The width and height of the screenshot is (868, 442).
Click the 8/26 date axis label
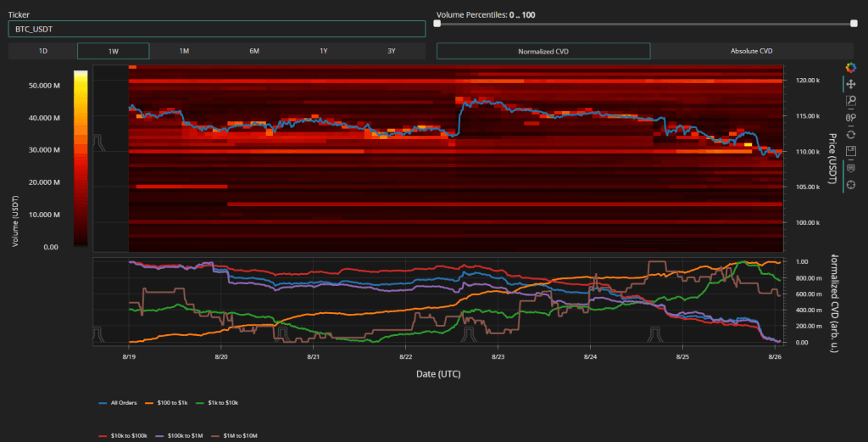coord(775,356)
